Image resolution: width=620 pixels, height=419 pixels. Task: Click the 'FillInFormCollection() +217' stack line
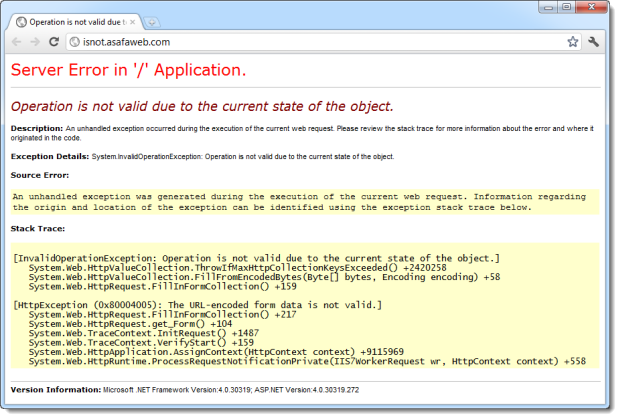coord(163,314)
